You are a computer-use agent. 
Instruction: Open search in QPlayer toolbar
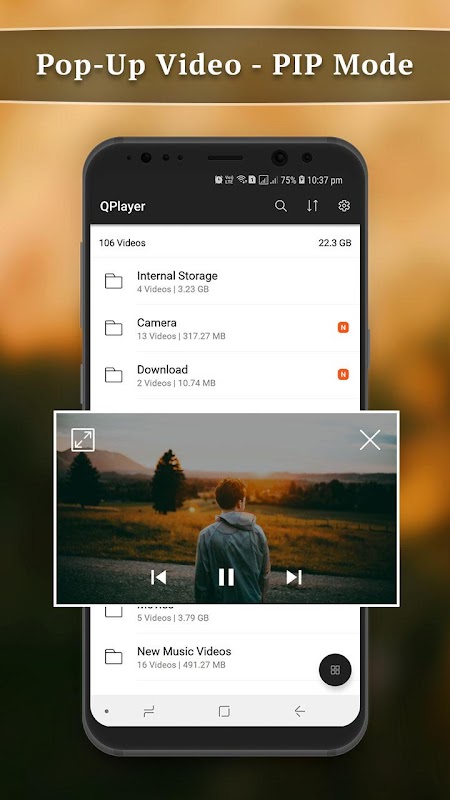[281, 206]
